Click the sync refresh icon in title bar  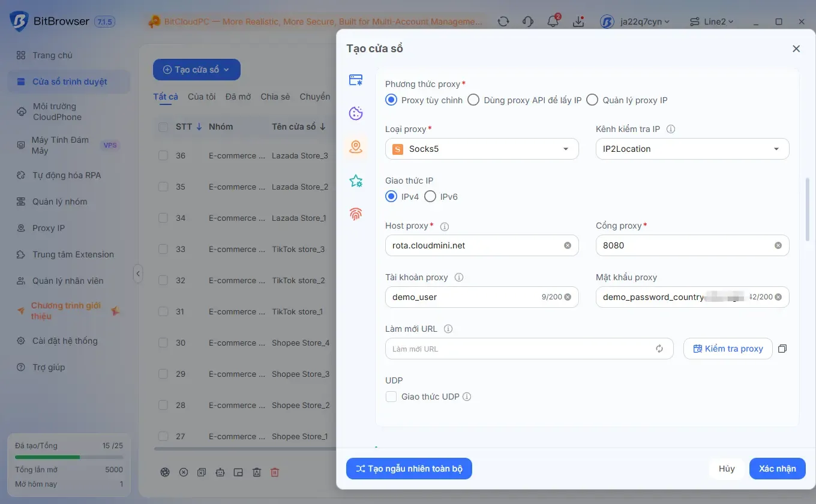[503, 22]
